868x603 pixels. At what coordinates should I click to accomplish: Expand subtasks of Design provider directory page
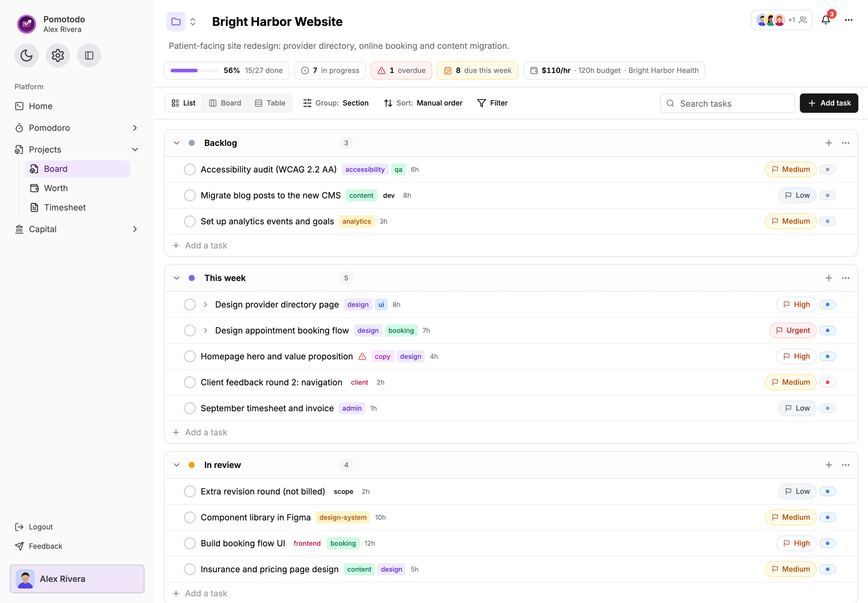click(206, 305)
